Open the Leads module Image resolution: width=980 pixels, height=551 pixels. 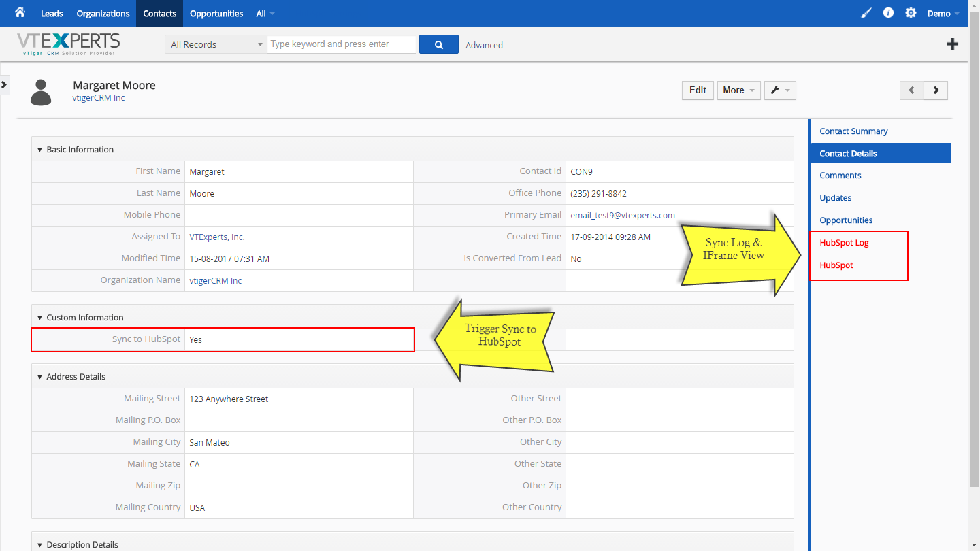click(x=52, y=14)
